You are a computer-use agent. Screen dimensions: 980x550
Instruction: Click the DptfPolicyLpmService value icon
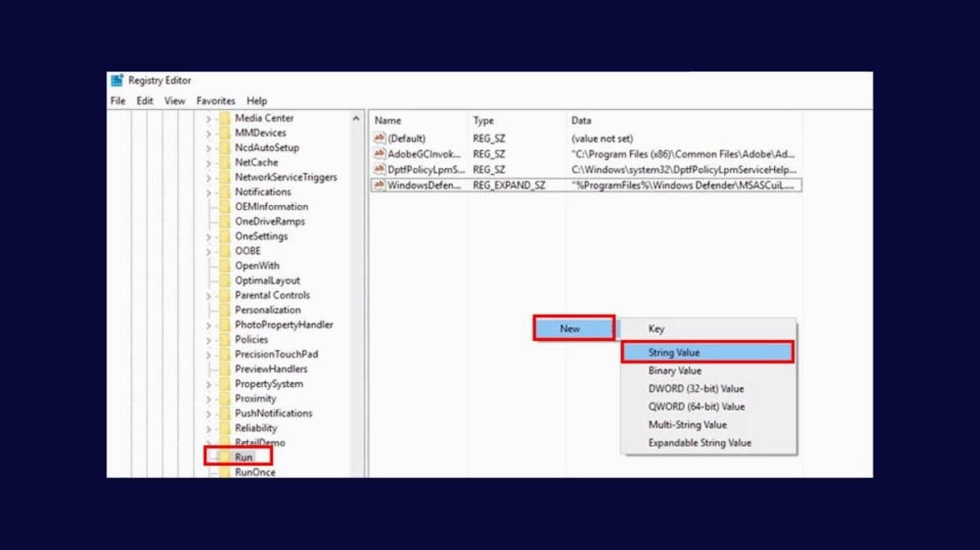pyautogui.click(x=379, y=170)
